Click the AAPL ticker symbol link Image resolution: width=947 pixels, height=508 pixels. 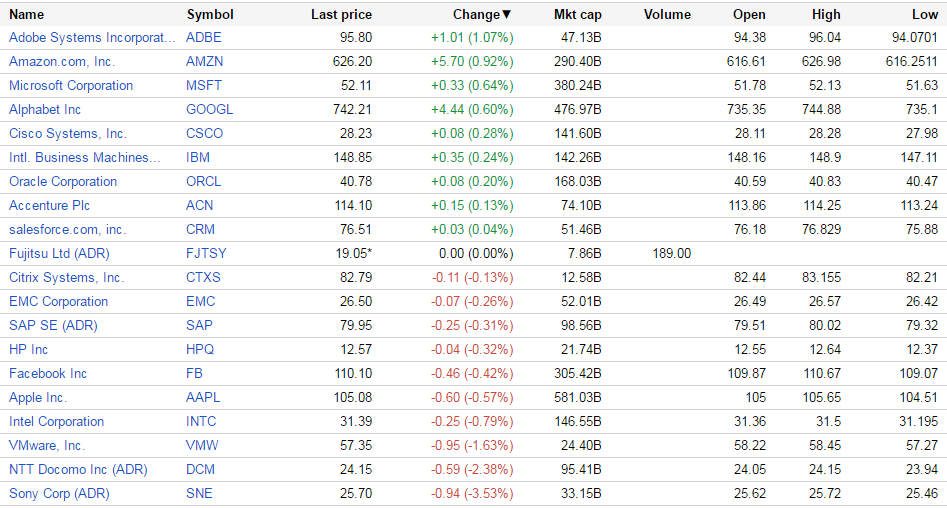pos(203,397)
